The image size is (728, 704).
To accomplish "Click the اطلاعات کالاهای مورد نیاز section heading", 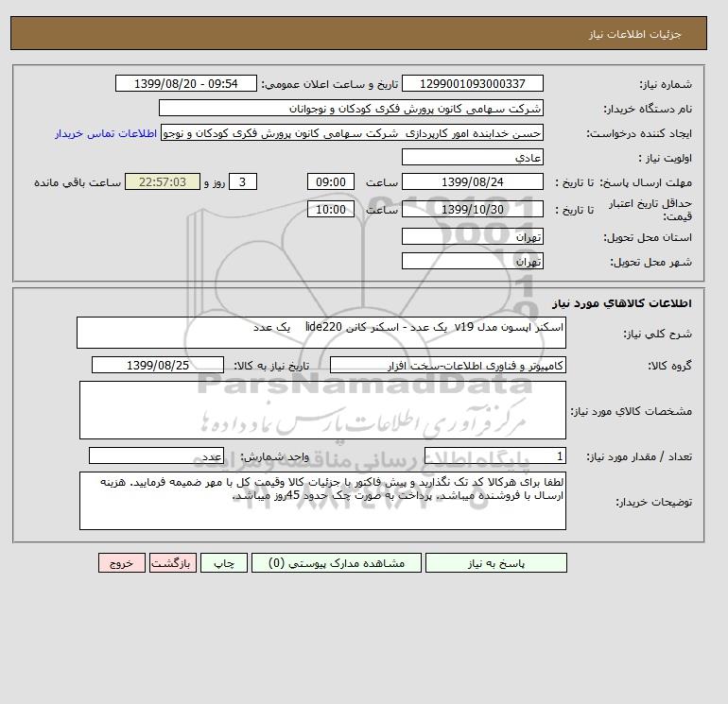I will pos(622,303).
